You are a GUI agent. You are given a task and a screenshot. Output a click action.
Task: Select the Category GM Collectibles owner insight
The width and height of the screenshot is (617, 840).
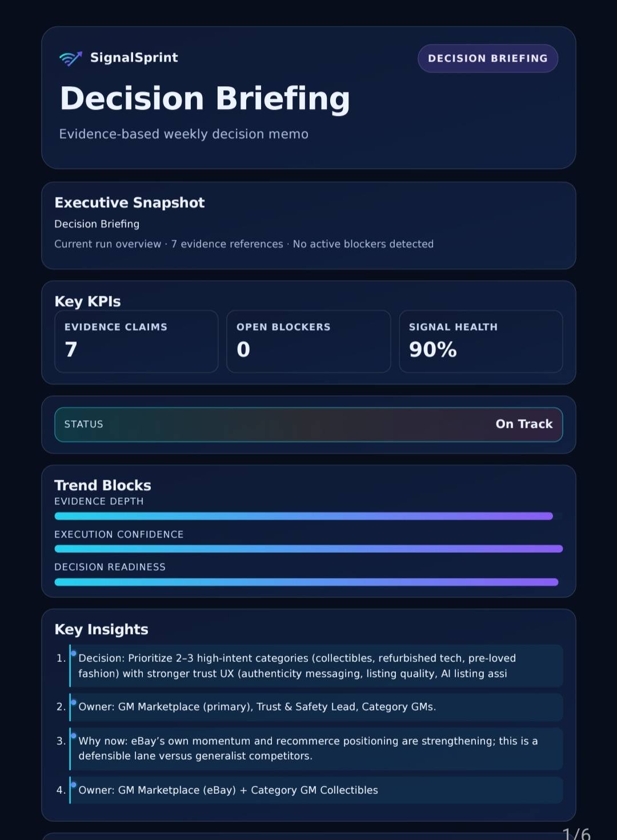pyautogui.click(x=316, y=790)
